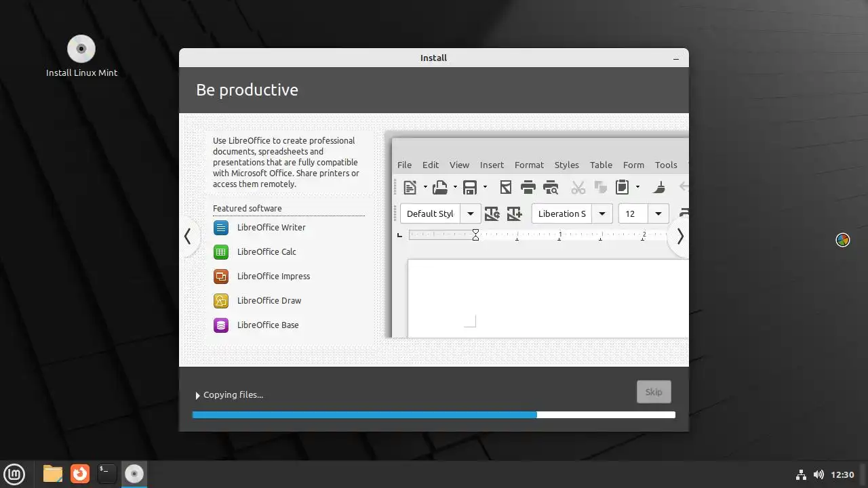Launch Firefox from the panel
Image resolution: width=868 pixels, height=488 pixels.
coord(80,474)
